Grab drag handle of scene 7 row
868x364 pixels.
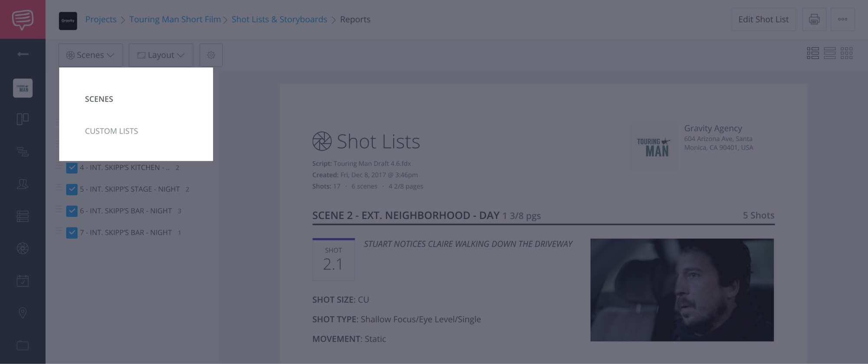coord(59,231)
